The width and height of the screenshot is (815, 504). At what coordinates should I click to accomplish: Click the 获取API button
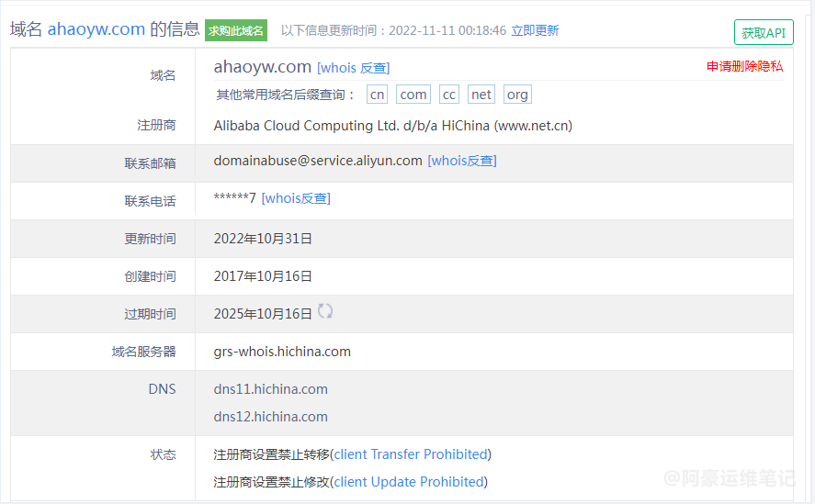(764, 32)
